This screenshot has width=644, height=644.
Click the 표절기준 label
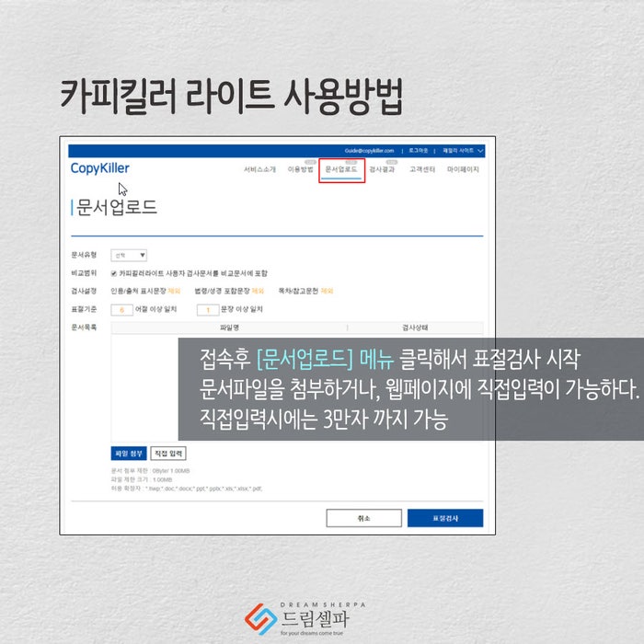(85, 309)
